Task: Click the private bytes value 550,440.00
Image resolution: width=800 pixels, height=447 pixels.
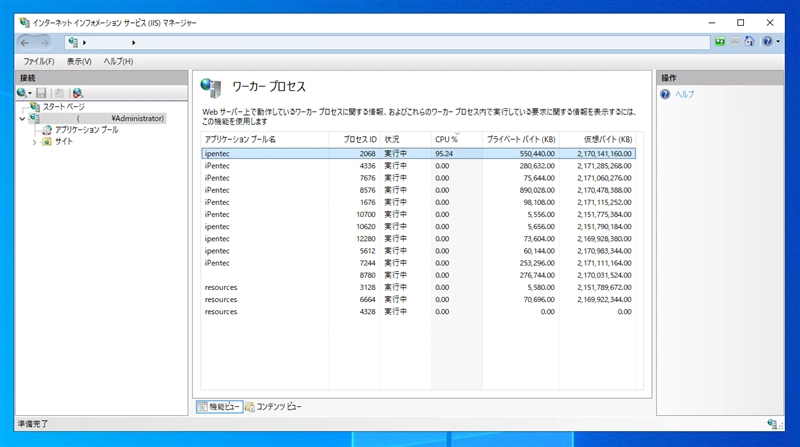Action: tap(537, 154)
